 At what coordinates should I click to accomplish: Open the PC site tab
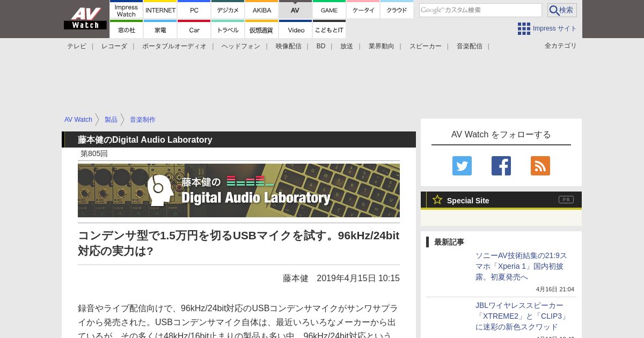coord(194,10)
